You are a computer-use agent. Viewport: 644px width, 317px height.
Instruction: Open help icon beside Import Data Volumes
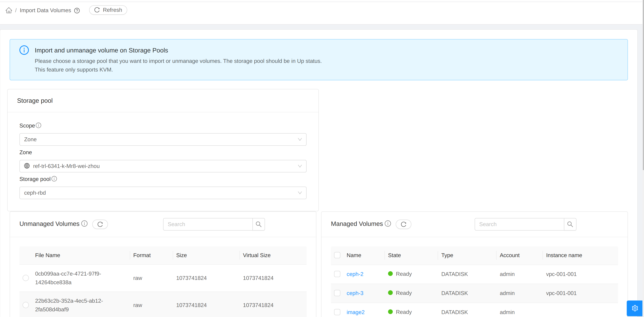[x=77, y=11]
